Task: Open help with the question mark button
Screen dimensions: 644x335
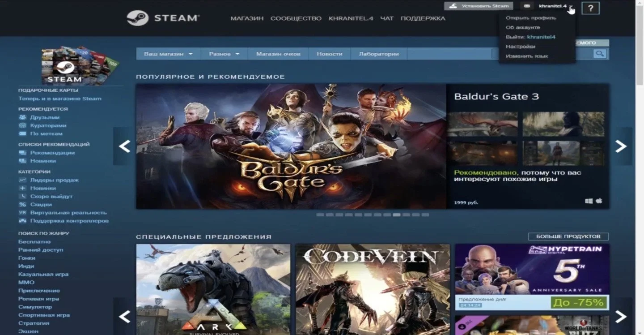Action: (x=590, y=8)
